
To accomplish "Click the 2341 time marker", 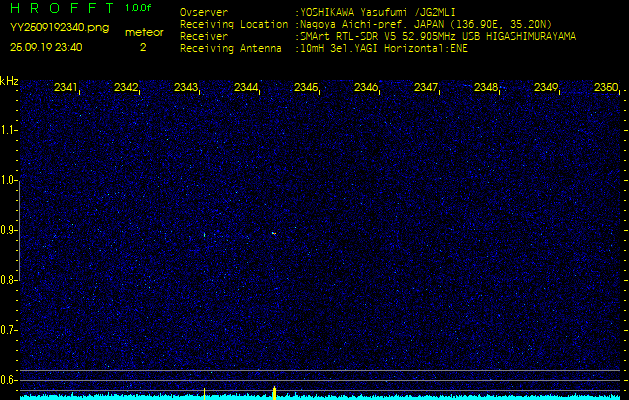I will click(x=66, y=88).
